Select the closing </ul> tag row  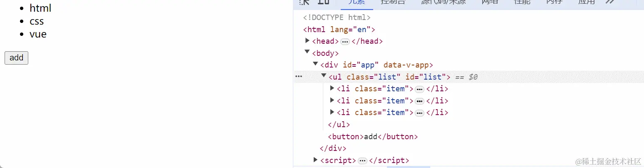tap(339, 125)
